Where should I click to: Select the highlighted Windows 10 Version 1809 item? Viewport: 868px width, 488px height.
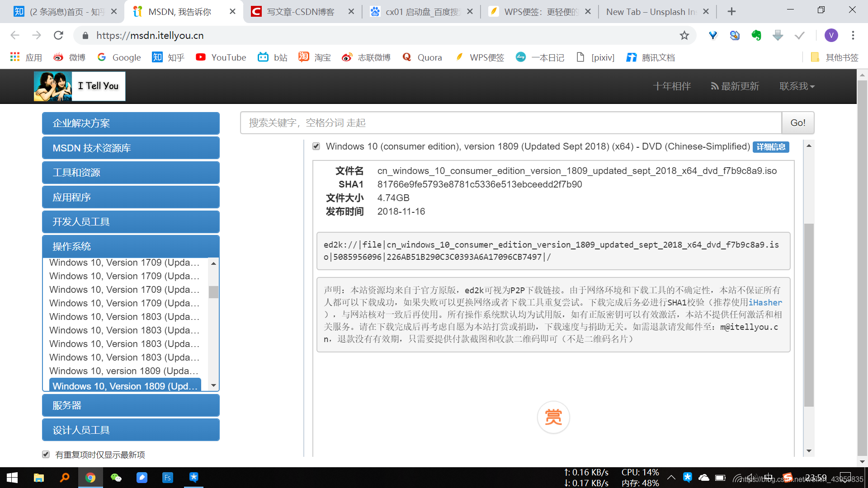click(125, 386)
